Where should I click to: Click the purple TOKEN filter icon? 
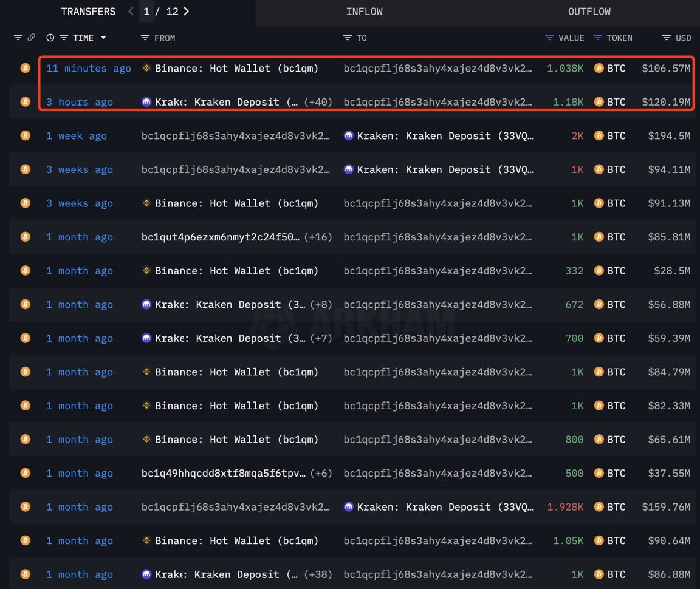(597, 38)
